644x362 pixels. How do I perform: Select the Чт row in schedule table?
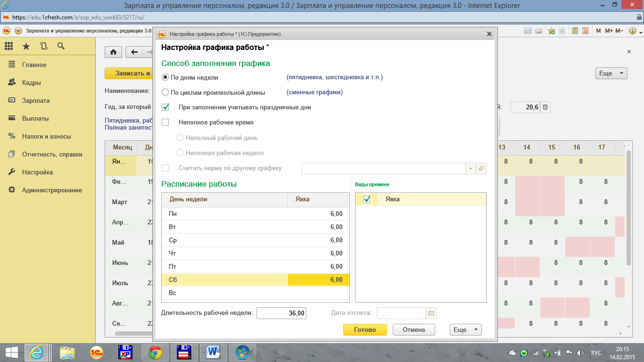click(x=255, y=254)
